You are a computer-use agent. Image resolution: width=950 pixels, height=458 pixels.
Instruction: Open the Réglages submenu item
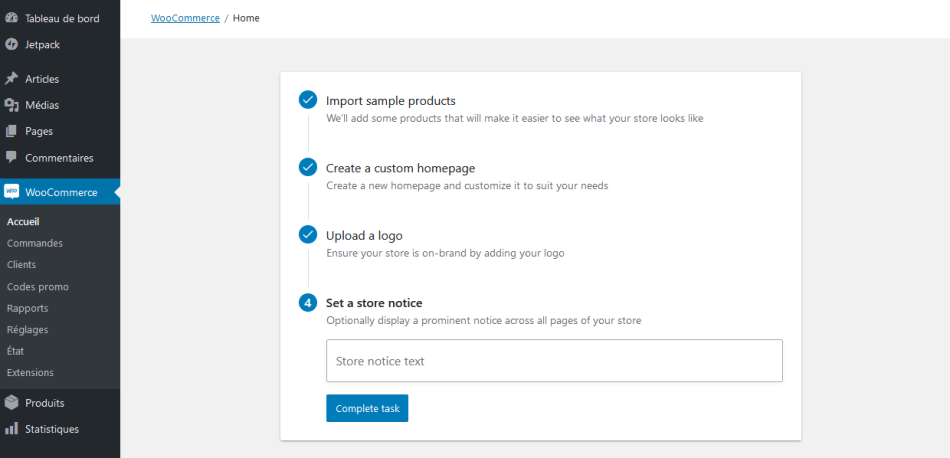pyautogui.click(x=28, y=330)
